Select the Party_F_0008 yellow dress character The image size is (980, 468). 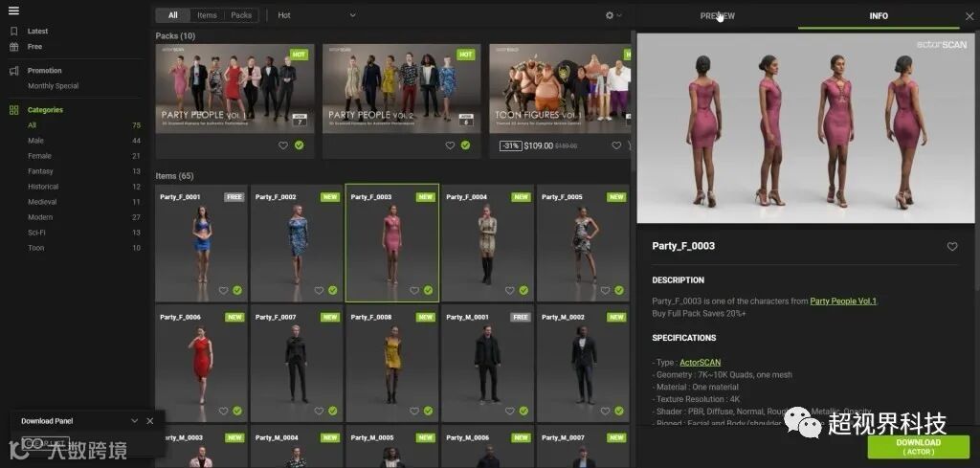[x=391, y=363]
